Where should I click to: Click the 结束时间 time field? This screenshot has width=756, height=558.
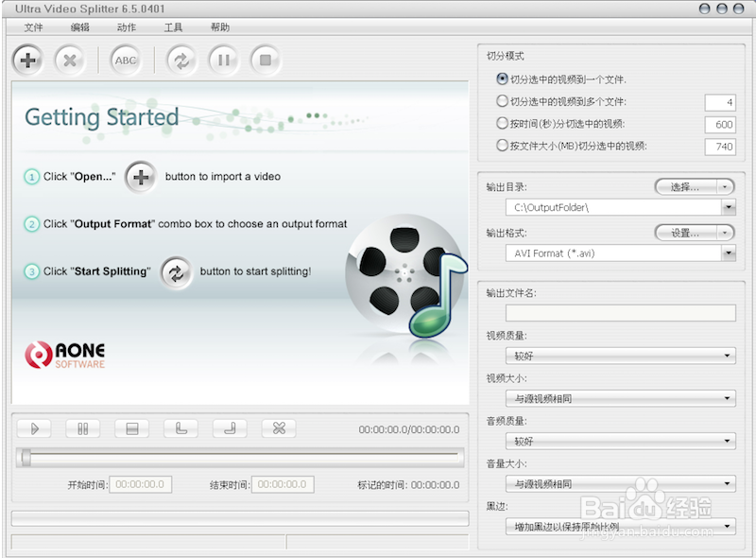(283, 484)
